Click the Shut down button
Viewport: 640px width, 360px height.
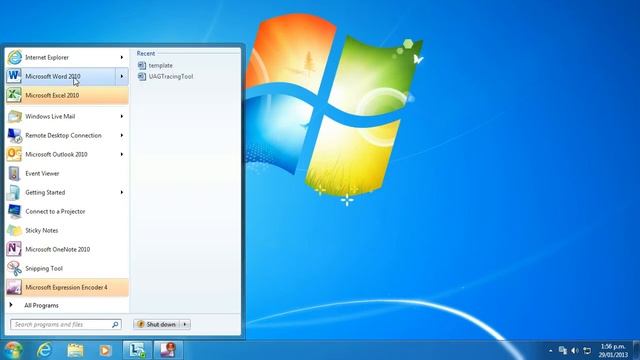pyautogui.click(x=157, y=324)
